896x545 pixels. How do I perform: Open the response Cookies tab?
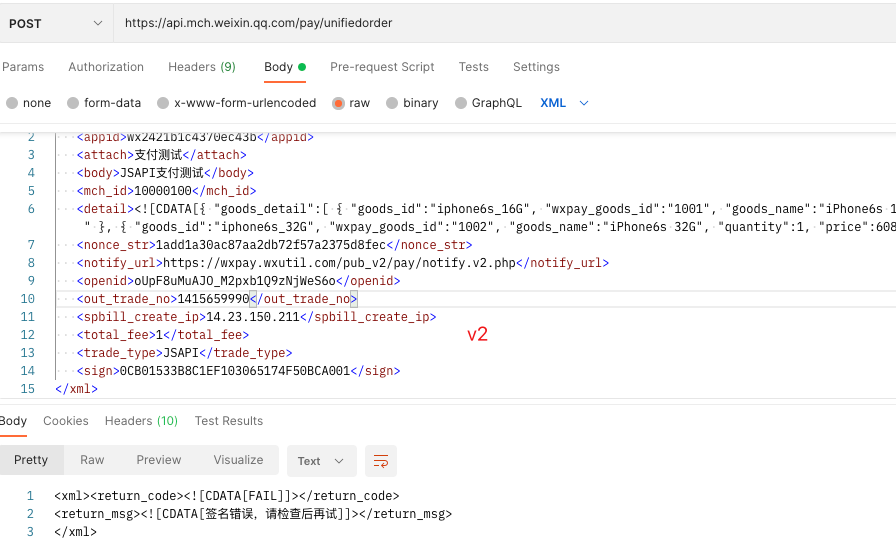(x=66, y=421)
